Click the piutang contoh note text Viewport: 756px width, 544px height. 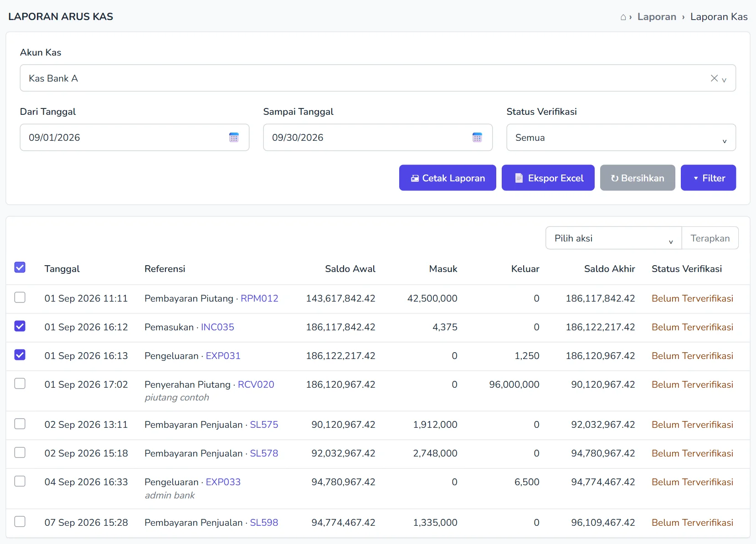pos(177,397)
